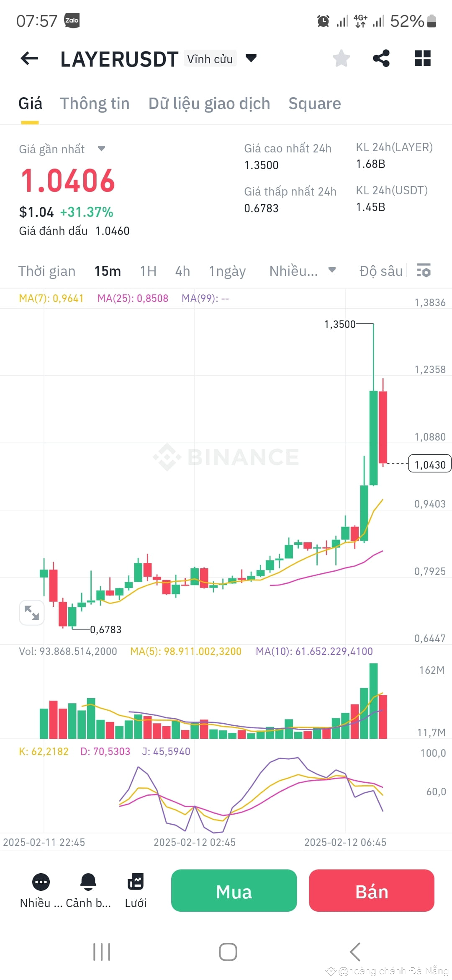Tap the fullscreen expand icon on the chart
Screen dimensions: 452x980
[x=31, y=612]
